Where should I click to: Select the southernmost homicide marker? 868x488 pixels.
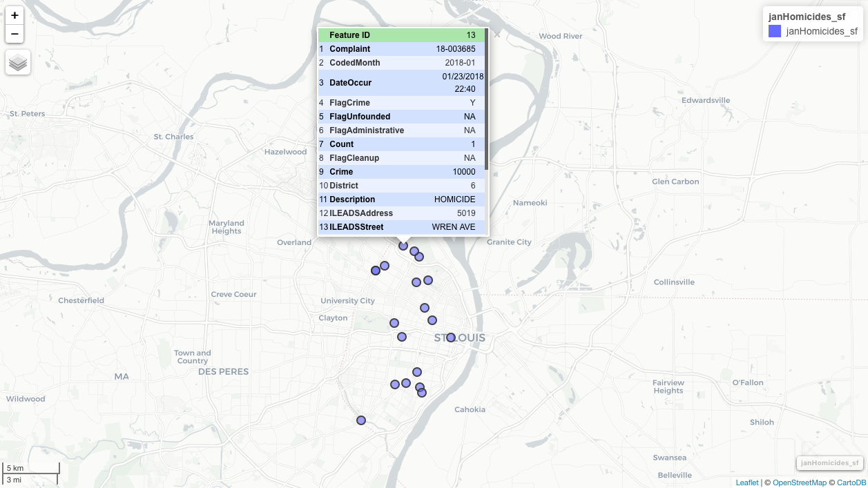click(x=361, y=420)
